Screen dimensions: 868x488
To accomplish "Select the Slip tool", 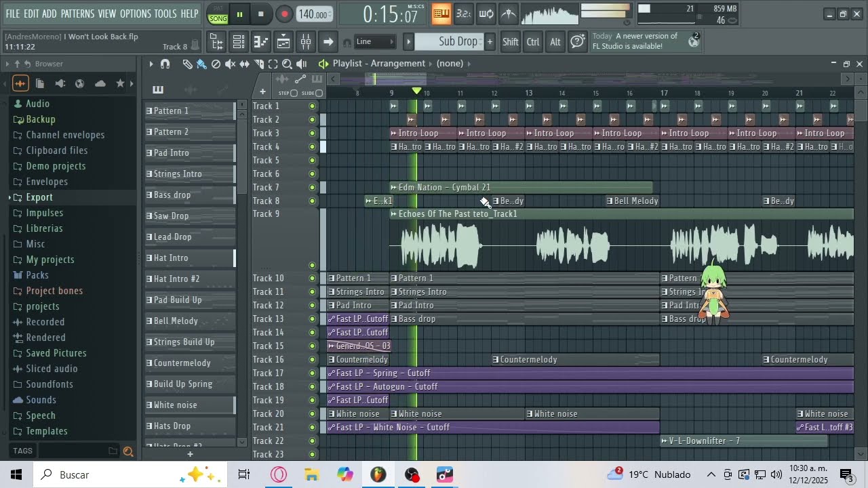I will 244,64.
